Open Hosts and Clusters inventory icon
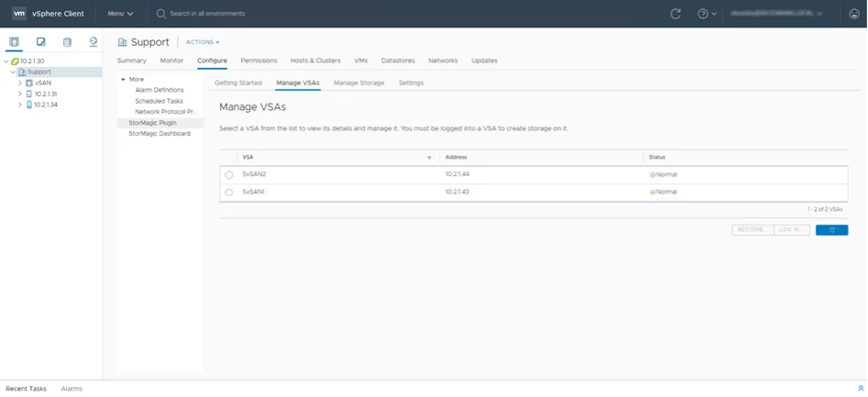This screenshot has width=868, height=397. (15, 42)
